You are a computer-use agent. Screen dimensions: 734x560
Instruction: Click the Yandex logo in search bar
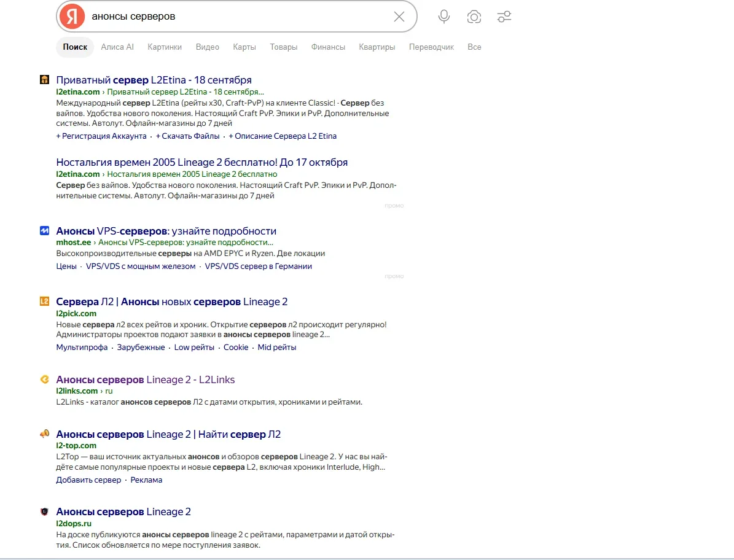point(72,17)
